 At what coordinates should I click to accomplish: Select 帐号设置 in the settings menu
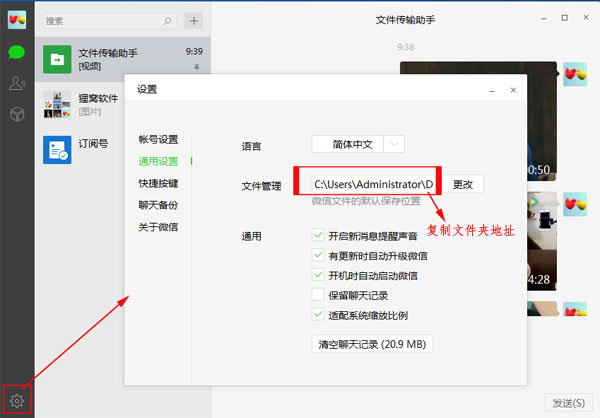click(x=158, y=139)
